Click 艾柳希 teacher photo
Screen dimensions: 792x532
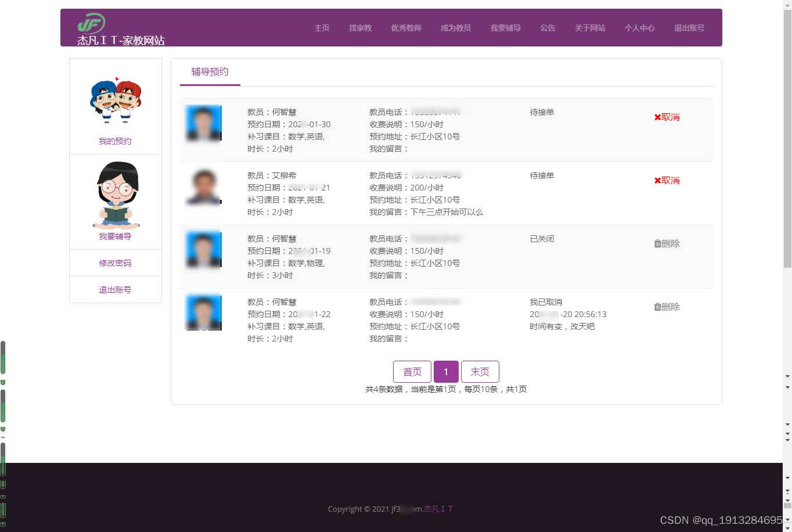click(x=203, y=186)
